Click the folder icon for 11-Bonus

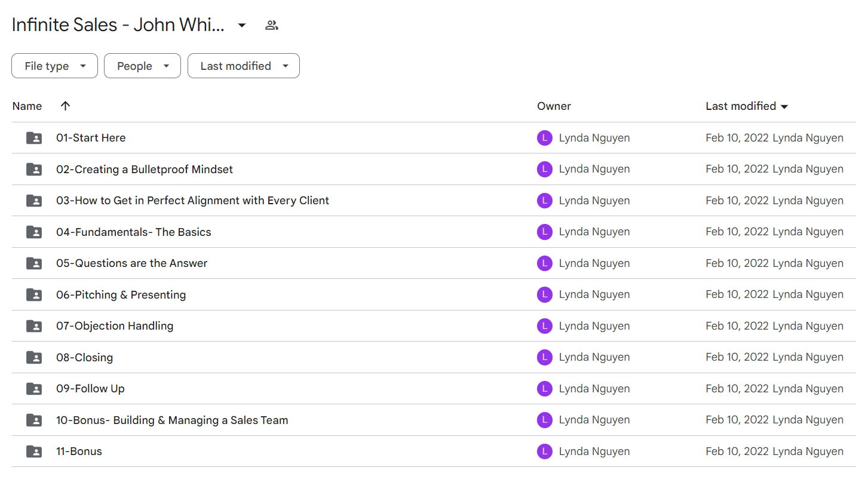pyautogui.click(x=34, y=451)
